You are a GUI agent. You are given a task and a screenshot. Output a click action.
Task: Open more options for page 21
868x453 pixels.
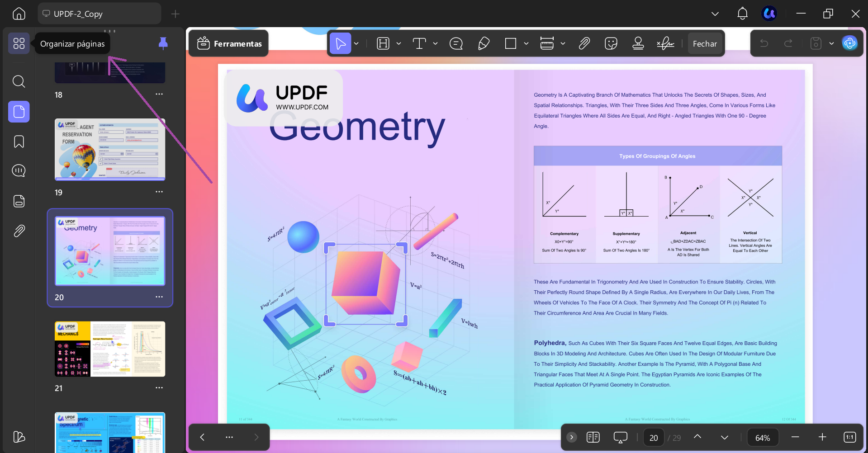(159, 387)
